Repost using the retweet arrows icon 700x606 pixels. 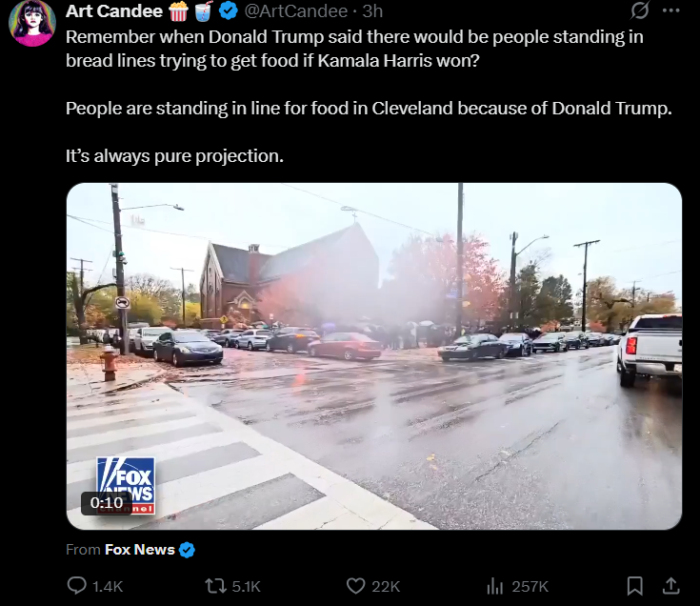(215, 586)
